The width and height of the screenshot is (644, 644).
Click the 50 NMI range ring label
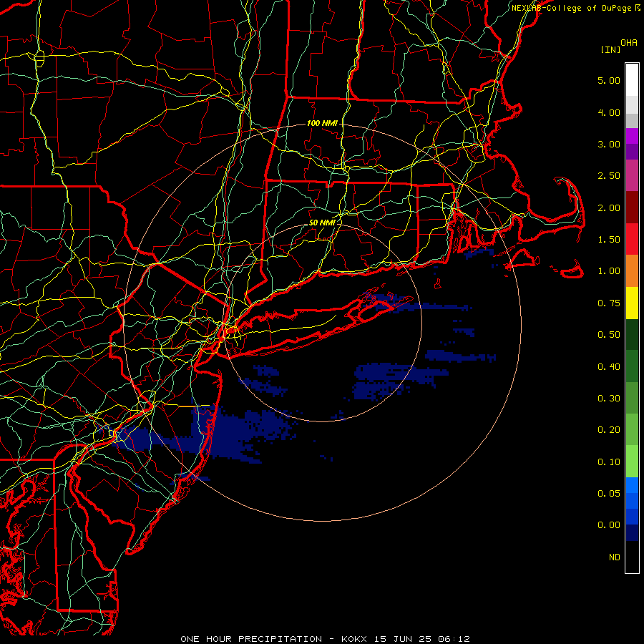click(x=322, y=223)
